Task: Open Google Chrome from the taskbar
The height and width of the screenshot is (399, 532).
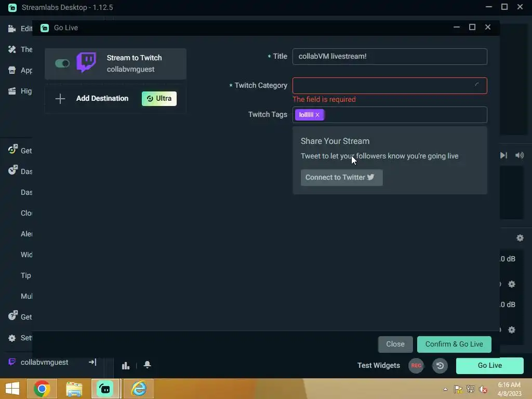Action: pos(42,389)
